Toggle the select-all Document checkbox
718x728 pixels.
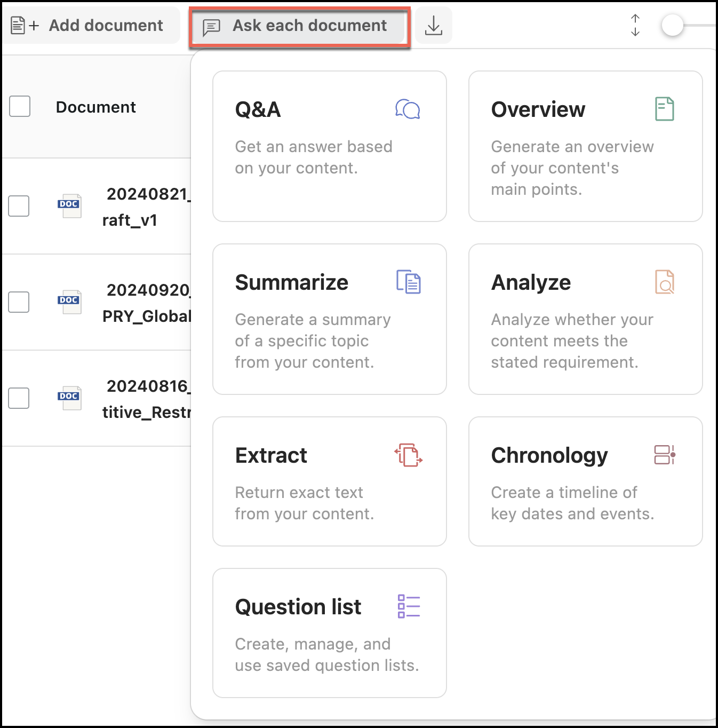(x=20, y=106)
